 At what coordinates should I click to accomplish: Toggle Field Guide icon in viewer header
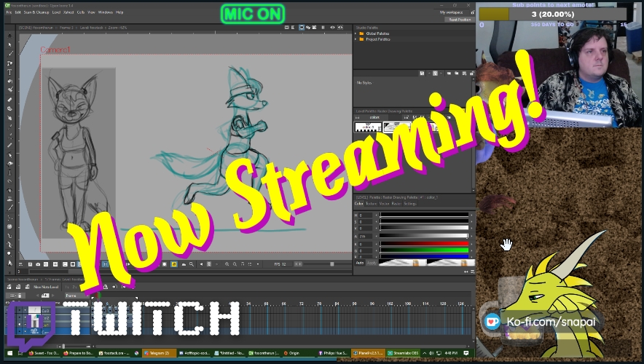tap(293, 28)
